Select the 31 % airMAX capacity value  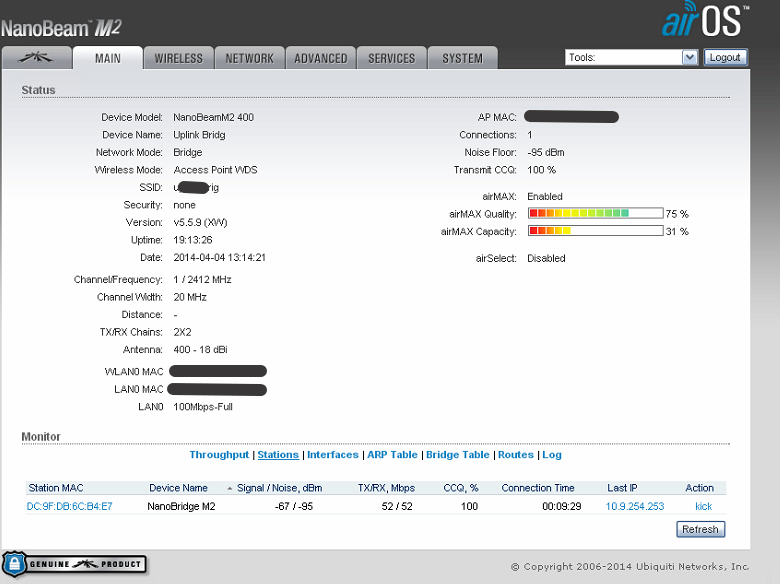tap(677, 231)
